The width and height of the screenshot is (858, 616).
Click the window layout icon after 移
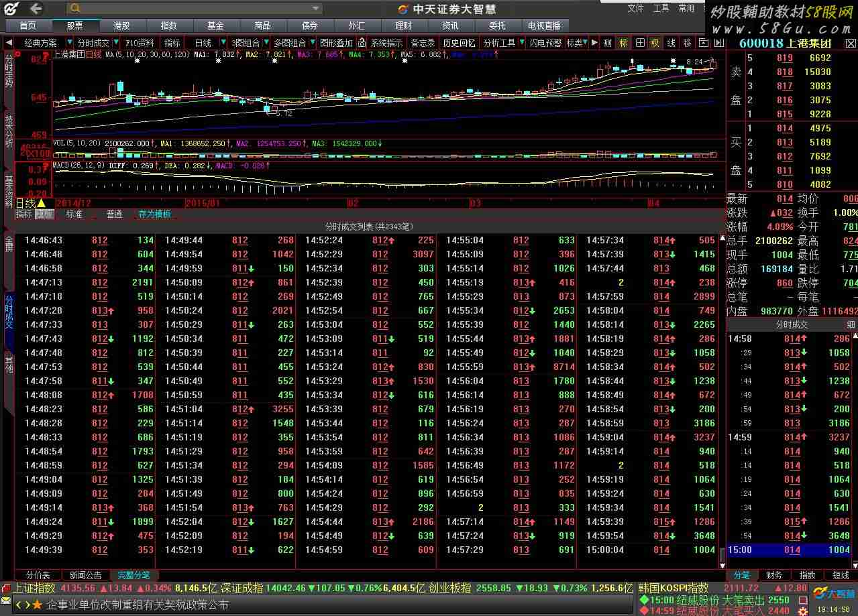coord(704,43)
